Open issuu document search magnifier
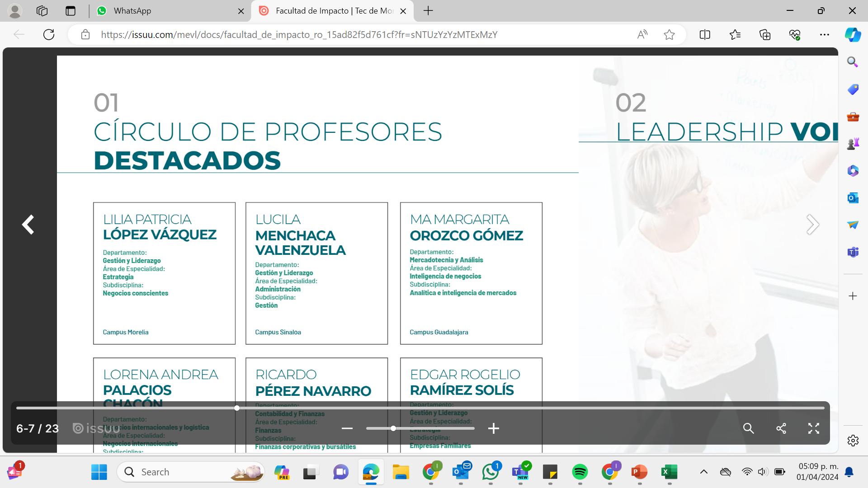This screenshot has height=488, width=868. coord(749,428)
